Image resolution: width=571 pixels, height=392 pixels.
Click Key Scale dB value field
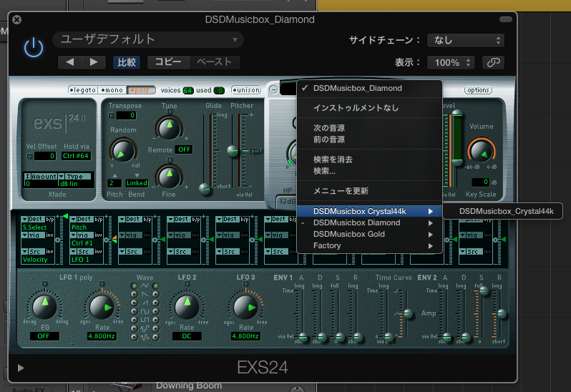(480, 182)
